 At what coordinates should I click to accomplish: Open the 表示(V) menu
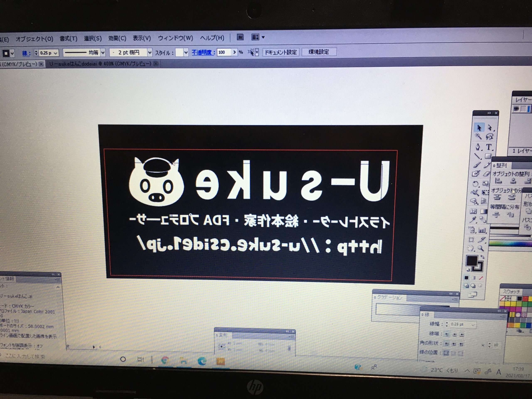pos(142,38)
